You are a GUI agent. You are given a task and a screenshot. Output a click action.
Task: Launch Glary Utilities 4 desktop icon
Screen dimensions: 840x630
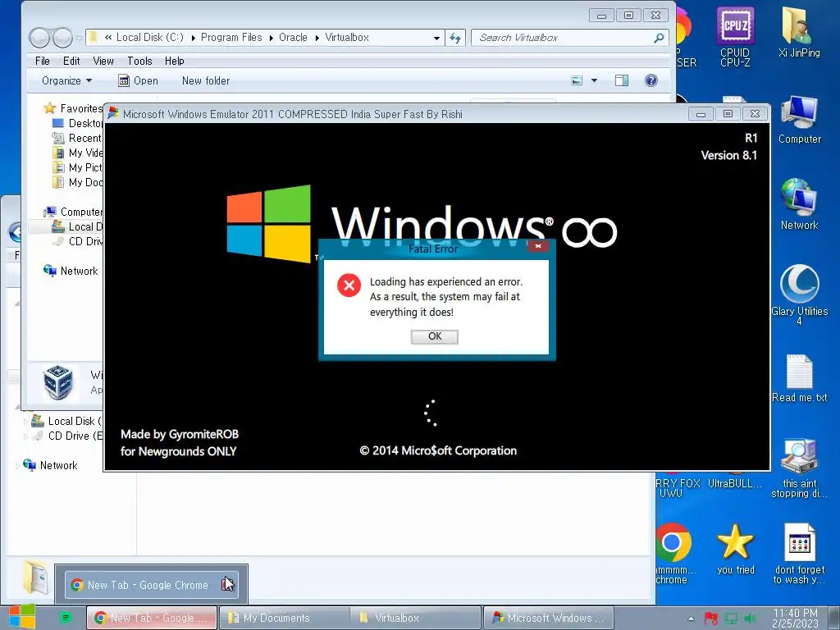(799, 294)
